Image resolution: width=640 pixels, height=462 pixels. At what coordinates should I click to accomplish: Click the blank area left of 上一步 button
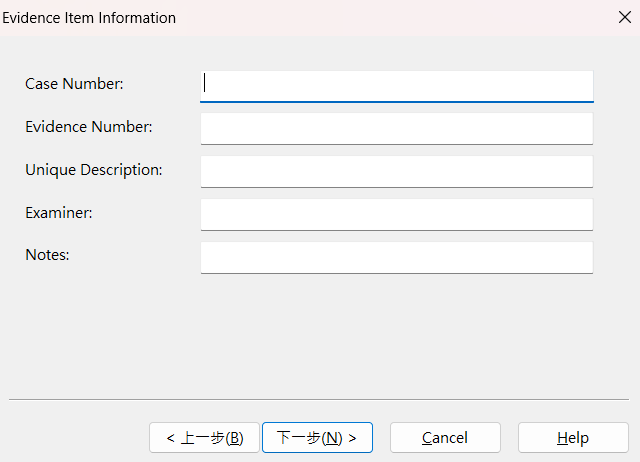(75, 438)
